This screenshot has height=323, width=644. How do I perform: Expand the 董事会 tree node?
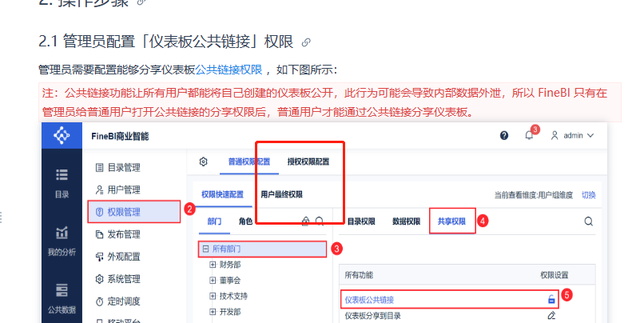coord(213,281)
